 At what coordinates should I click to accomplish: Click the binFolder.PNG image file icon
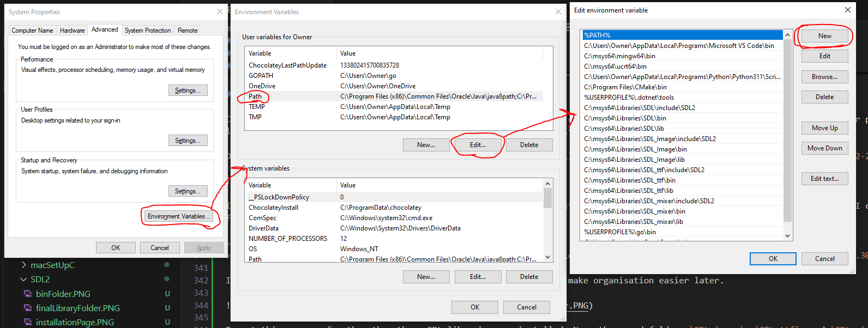tap(28, 294)
